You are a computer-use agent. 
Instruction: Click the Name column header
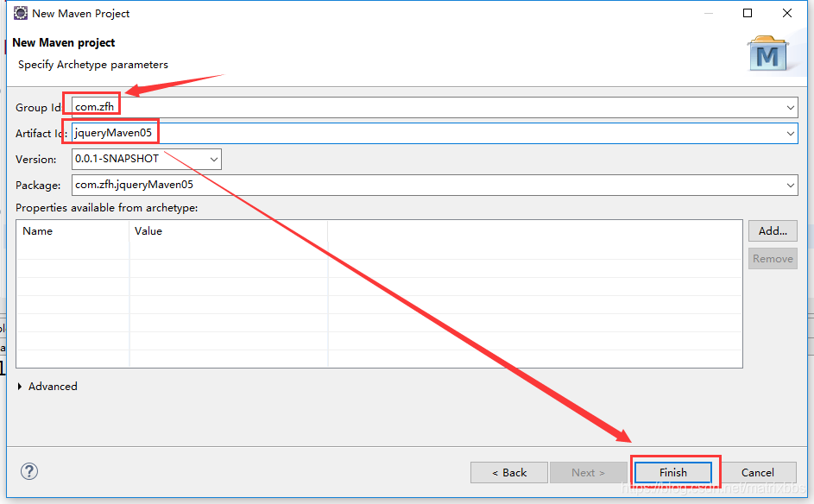73,231
